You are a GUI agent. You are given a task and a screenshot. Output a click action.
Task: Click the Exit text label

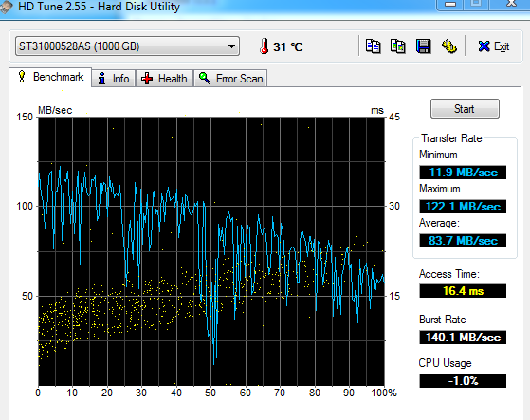[x=502, y=46]
